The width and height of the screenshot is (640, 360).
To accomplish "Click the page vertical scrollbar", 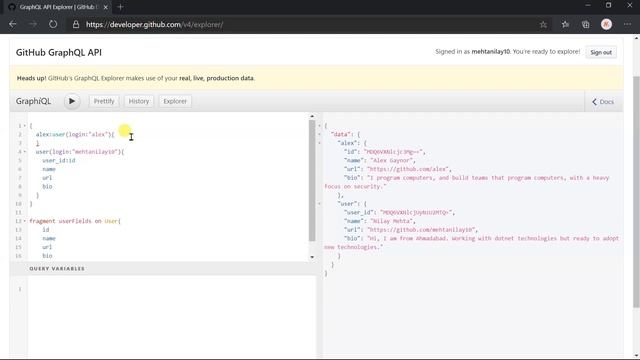I will [636, 192].
